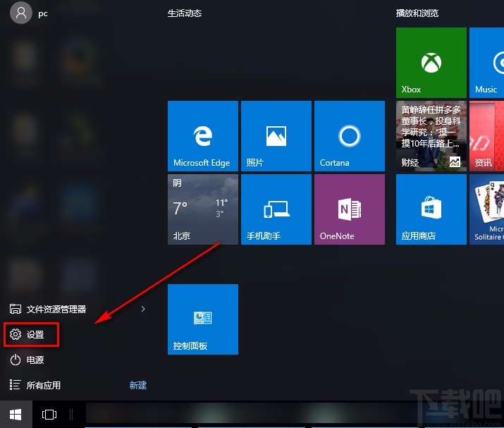This screenshot has width=504, height=428.
Task: Open the 财经 news tile
Action: click(431, 136)
